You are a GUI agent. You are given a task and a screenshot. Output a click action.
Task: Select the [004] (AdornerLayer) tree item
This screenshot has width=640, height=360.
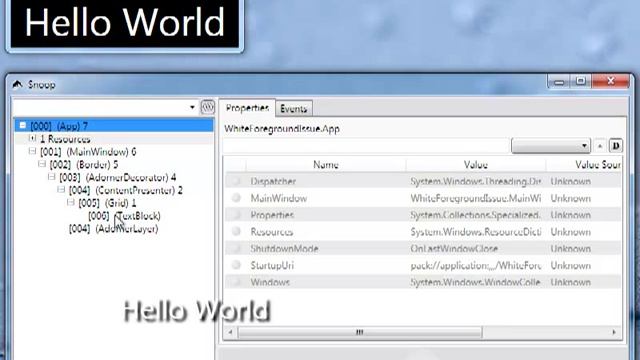click(113, 229)
